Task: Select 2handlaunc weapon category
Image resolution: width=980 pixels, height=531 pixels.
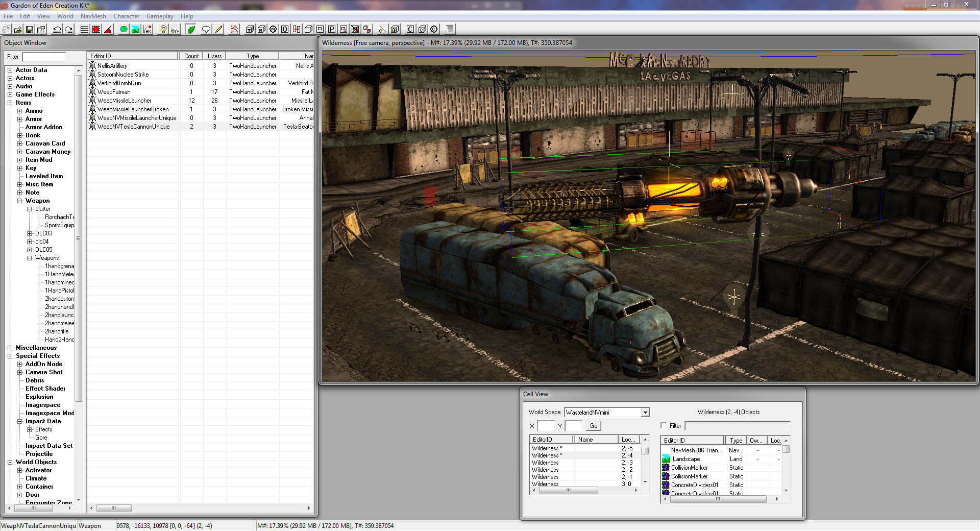Action: 59,315
